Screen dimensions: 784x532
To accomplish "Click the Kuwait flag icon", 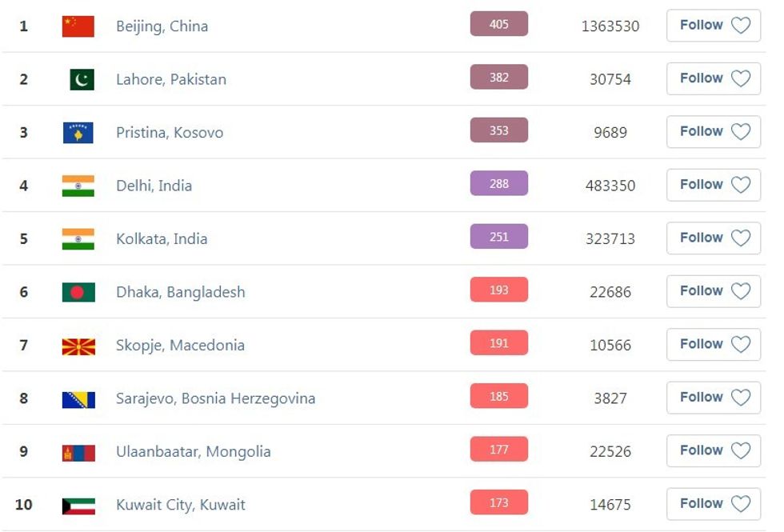I will [x=78, y=505].
